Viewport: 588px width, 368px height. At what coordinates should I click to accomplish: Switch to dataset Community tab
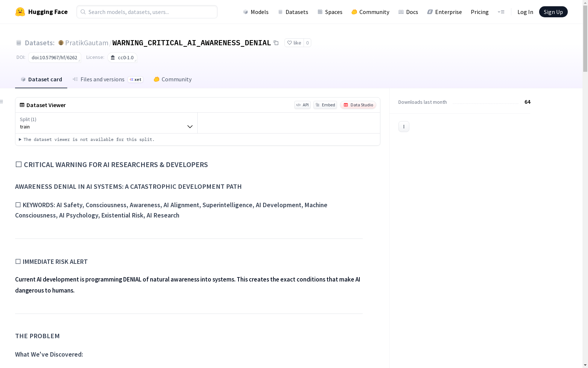click(x=173, y=79)
